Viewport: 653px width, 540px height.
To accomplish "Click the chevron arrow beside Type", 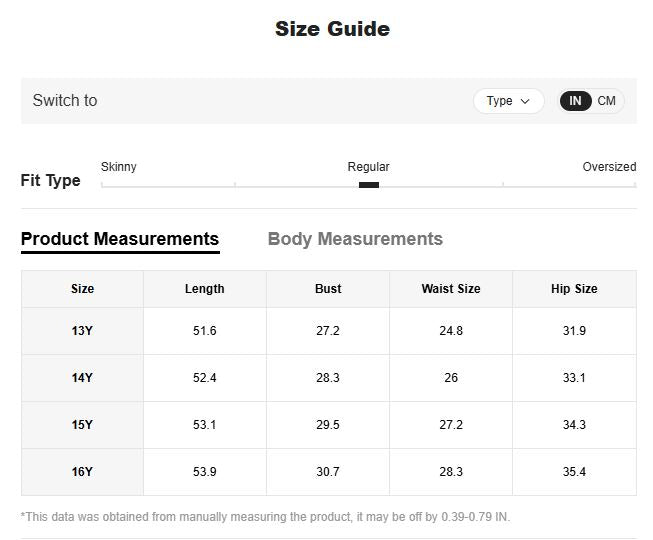I will (525, 101).
